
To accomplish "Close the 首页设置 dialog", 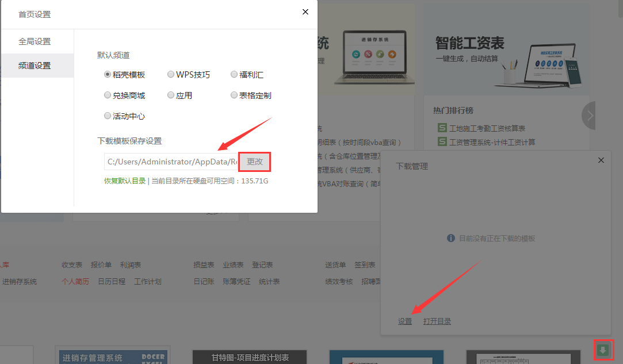I will [305, 12].
